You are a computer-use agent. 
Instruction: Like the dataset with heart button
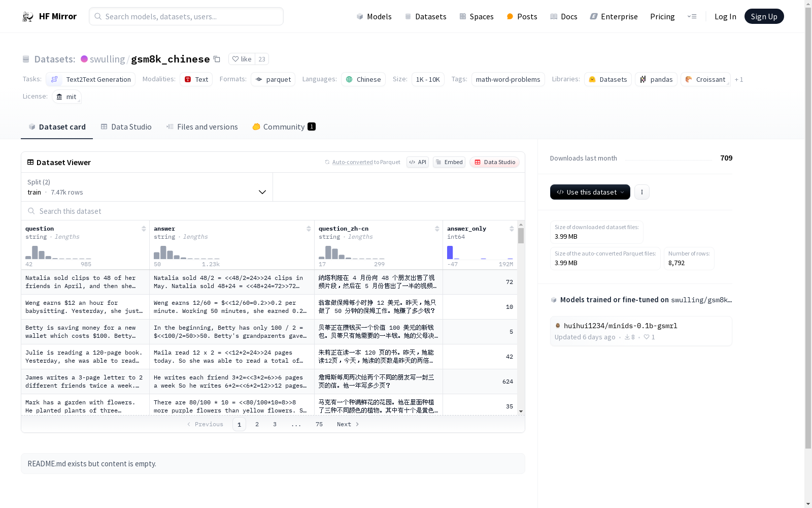(242, 59)
